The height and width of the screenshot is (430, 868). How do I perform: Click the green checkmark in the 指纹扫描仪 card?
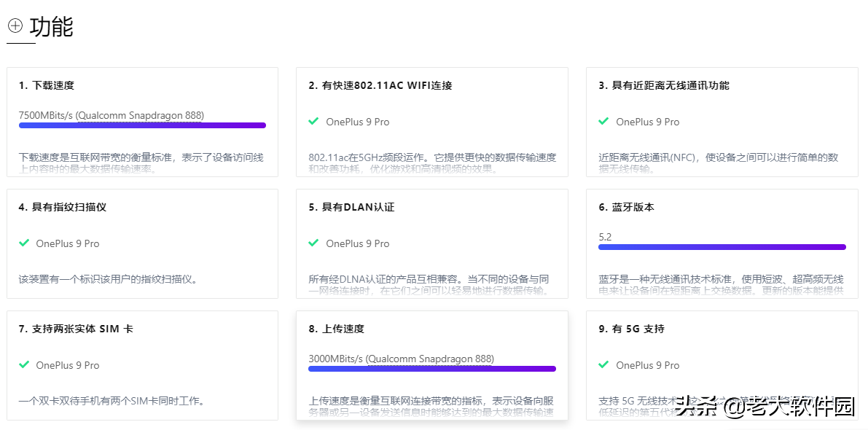(24, 243)
